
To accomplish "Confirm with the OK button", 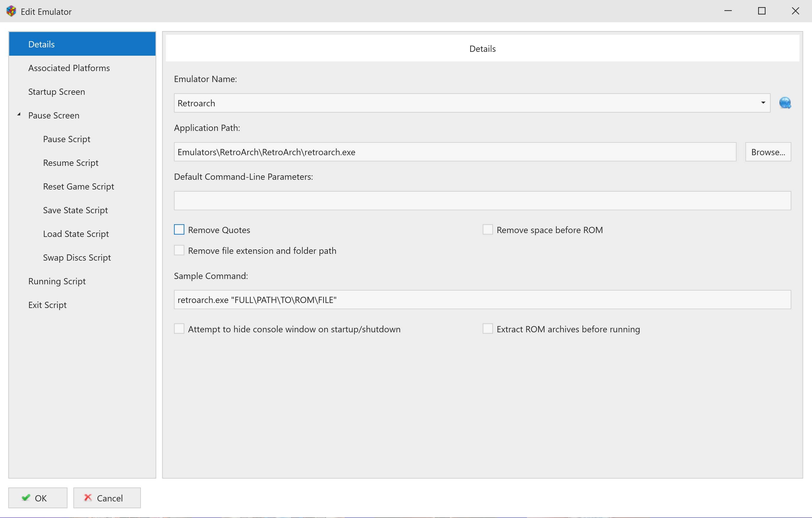I will [38, 498].
